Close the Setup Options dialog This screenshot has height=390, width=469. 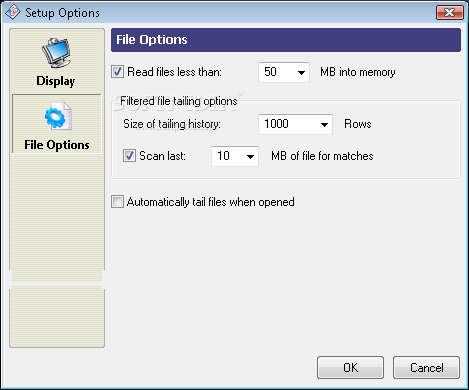[x=450, y=13]
